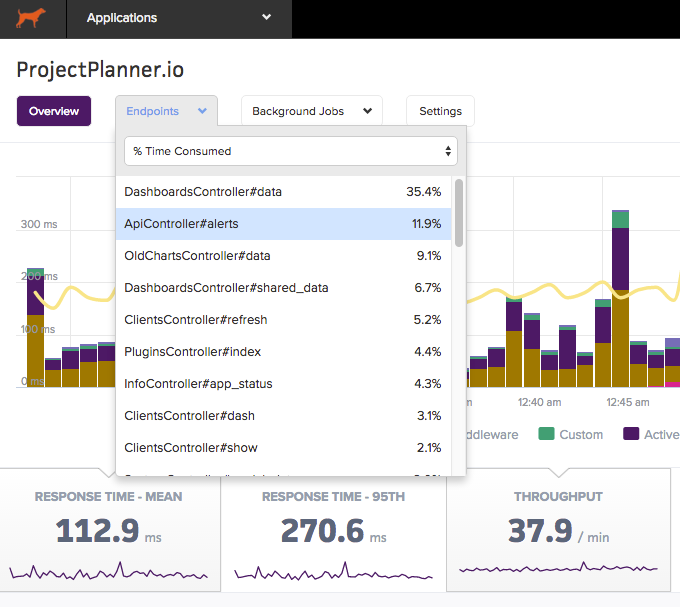This screenshot has height=607, width=680.
Task: Click the Applications chevron arrow
Action: (x=266, y=17)
